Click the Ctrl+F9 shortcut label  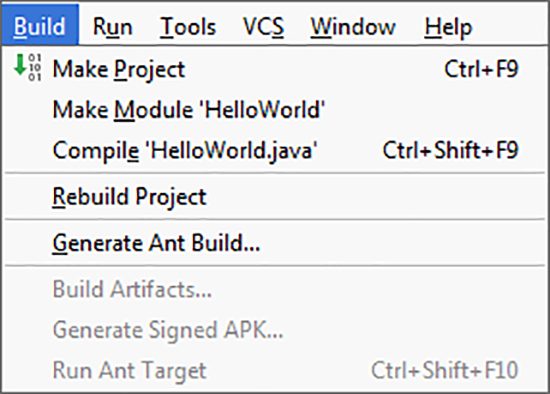point(481,69)
